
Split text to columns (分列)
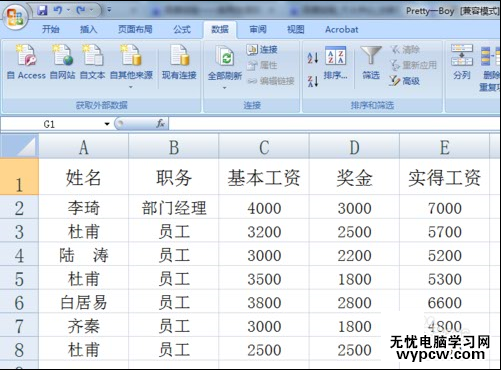tap(462, 63)
